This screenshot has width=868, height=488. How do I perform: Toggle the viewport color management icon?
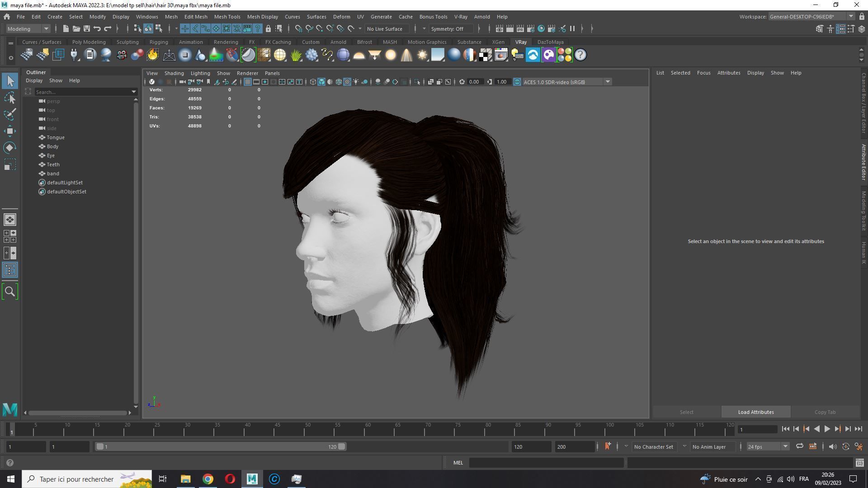tap(517, 82)
